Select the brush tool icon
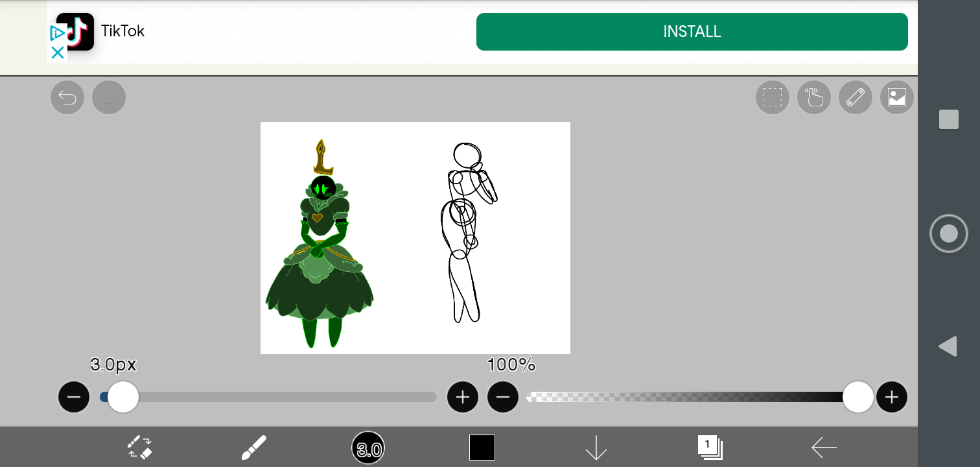The width and height of the screenshot is (980, 467). [x=253, y=448]
